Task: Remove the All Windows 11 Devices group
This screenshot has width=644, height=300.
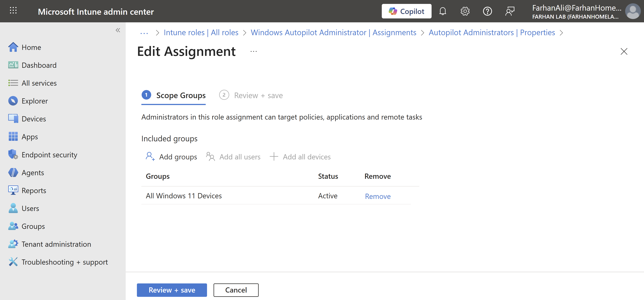Action: tap(377, 196)
